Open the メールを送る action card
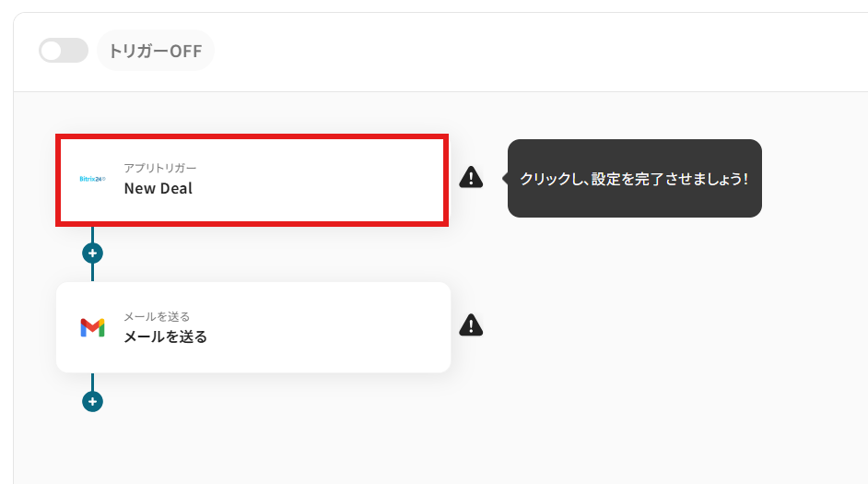Viewport: 868px width, 484px height. 253,327
